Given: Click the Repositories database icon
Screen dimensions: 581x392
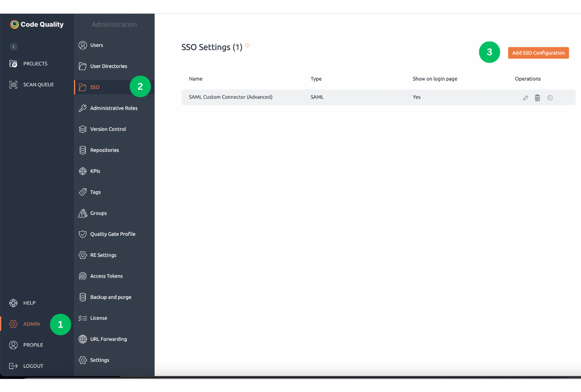Looking at the screenshot, I should pyautogui.click(x=83, y=150).
